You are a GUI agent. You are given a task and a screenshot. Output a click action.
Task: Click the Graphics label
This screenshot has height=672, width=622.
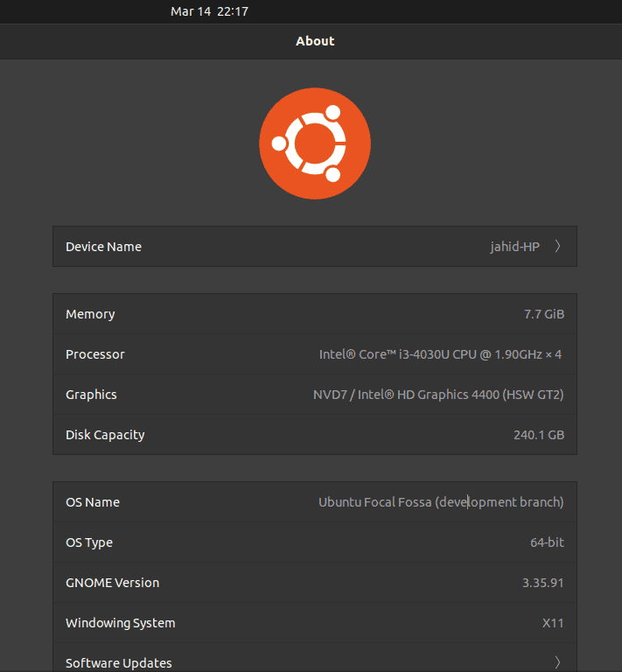(91, 395)
